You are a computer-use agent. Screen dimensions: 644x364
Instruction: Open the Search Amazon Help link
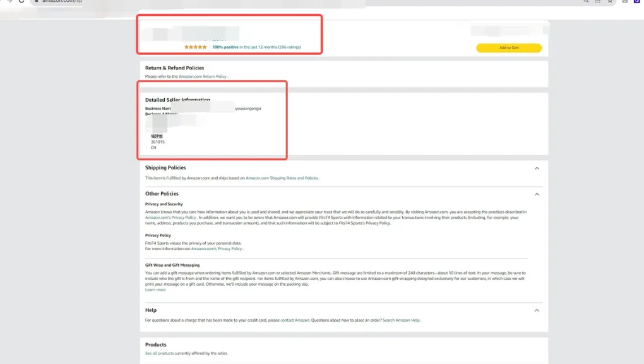[401, 320]
